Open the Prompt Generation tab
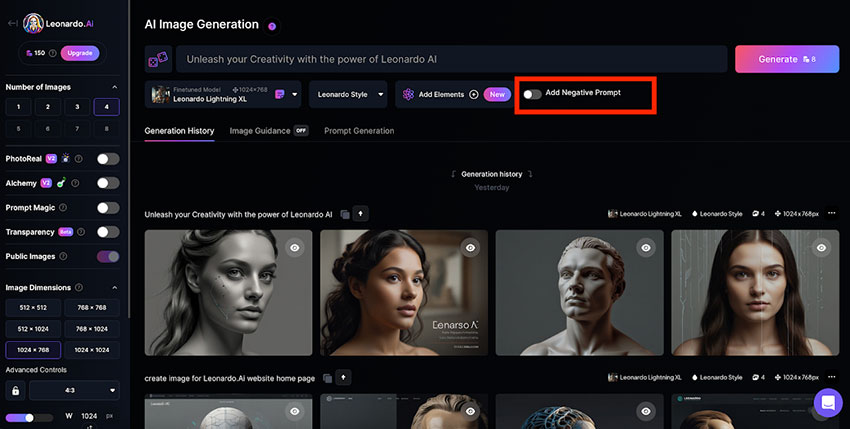 [359, 131]
